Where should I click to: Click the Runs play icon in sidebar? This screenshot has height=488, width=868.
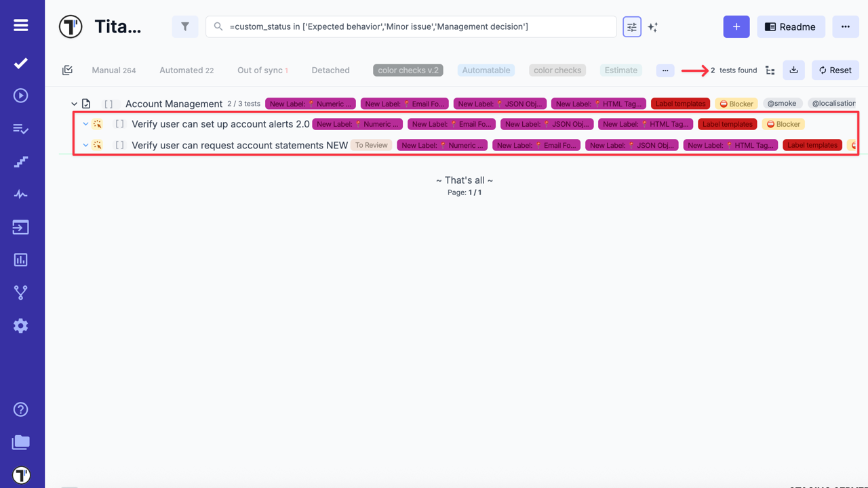(x=21, y=96)
